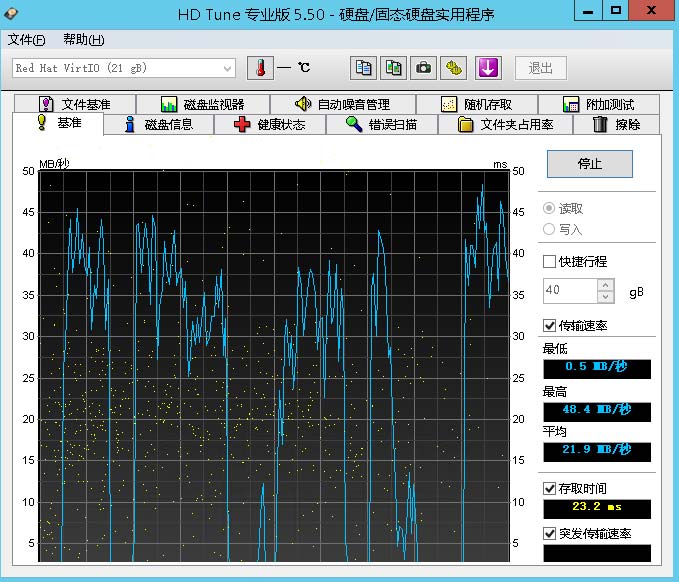This screenshot has width=679, height=582.
Task: Toggle the 存取时间 checkbox
Action: point(549,488)
